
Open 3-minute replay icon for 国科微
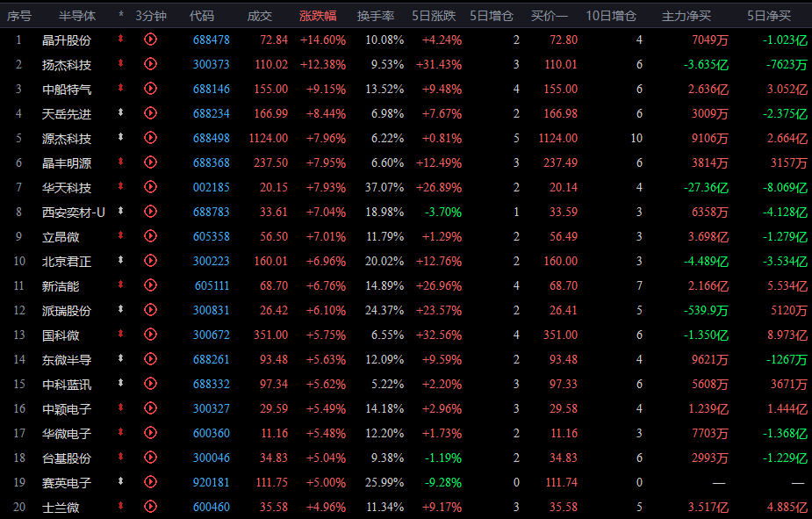coord(150,334)
